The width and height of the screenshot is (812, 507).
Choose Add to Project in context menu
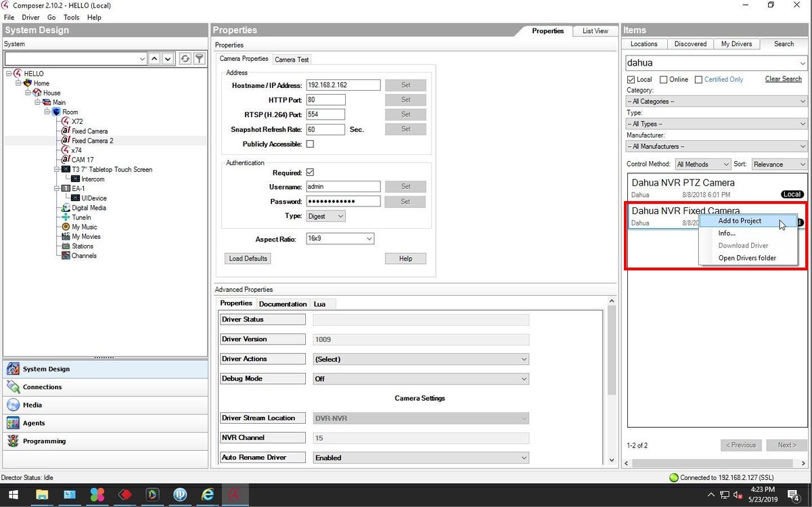click(x=740, y=221)
